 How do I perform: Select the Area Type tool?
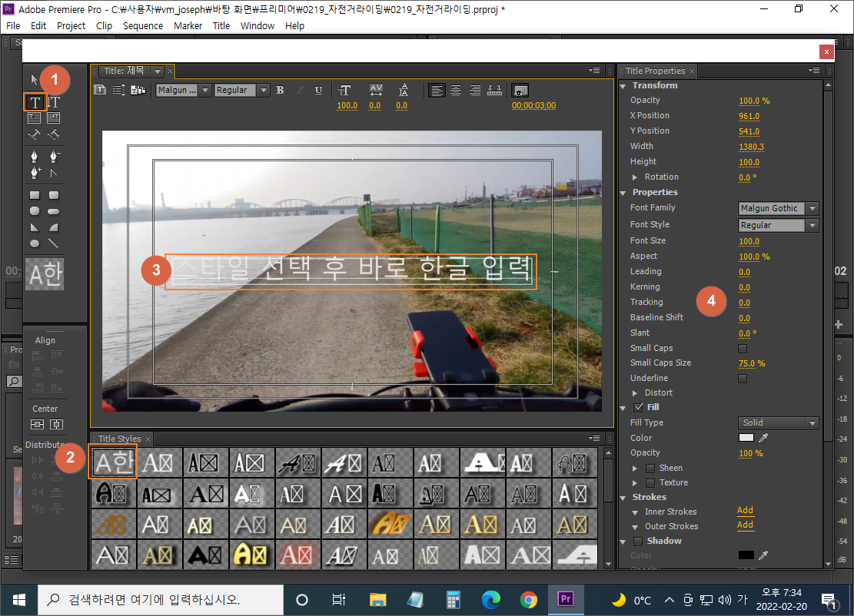35,118
